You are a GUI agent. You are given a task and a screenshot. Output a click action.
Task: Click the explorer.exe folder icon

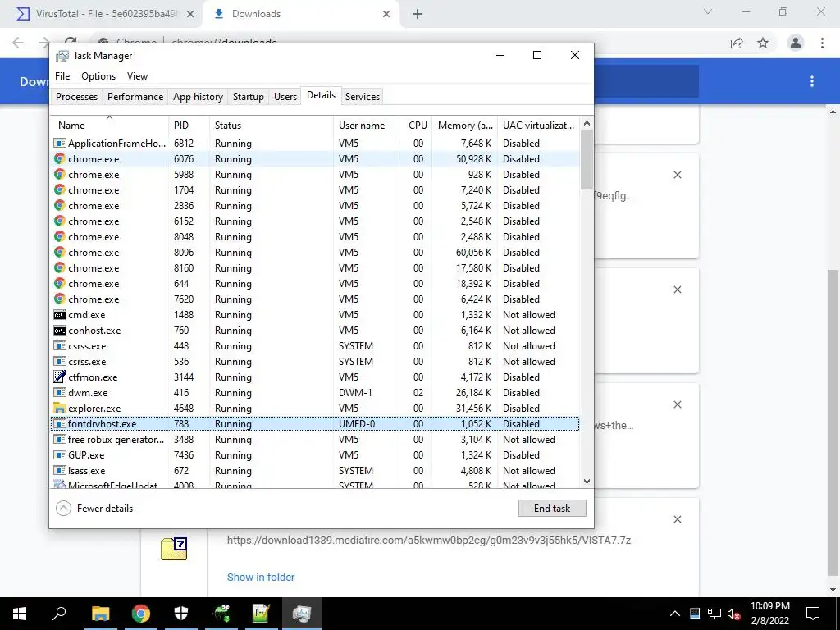coord(59,409)
